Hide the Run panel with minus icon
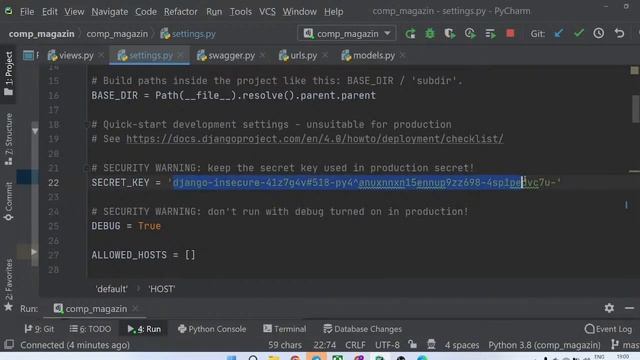640x360 pixels. coord(629,308)
